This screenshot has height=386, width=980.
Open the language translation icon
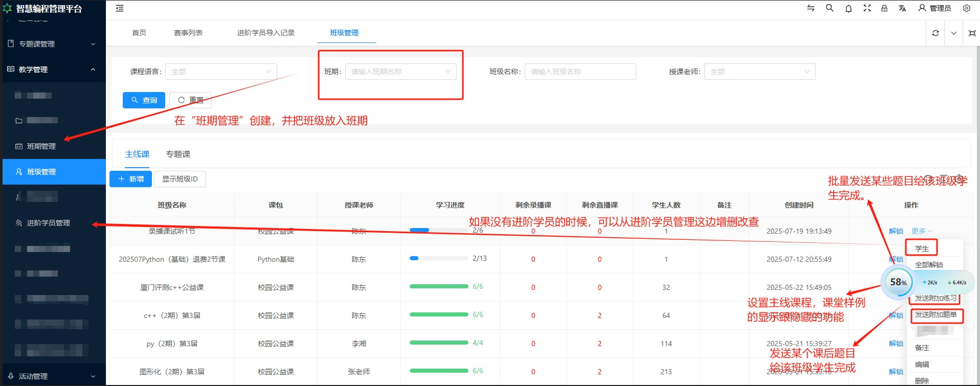point(902,8)
